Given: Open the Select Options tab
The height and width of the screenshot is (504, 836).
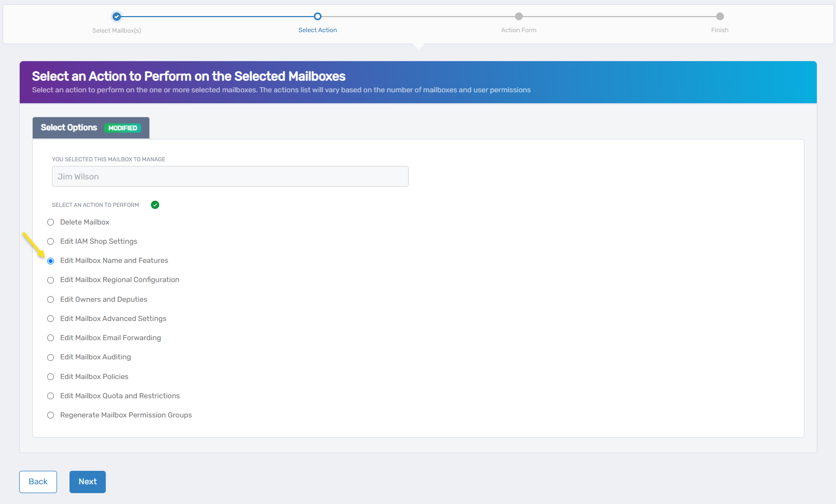Looking at the screenshot, I should tap(69, 128).
